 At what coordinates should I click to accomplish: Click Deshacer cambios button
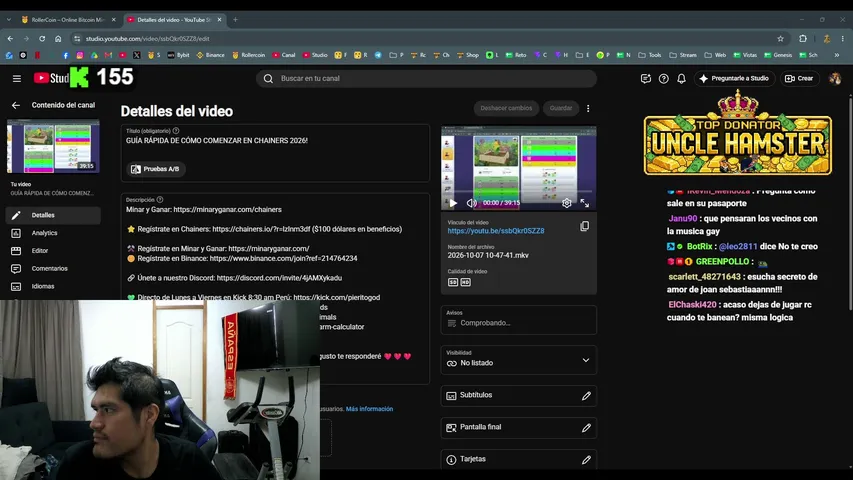coord(506,108)
